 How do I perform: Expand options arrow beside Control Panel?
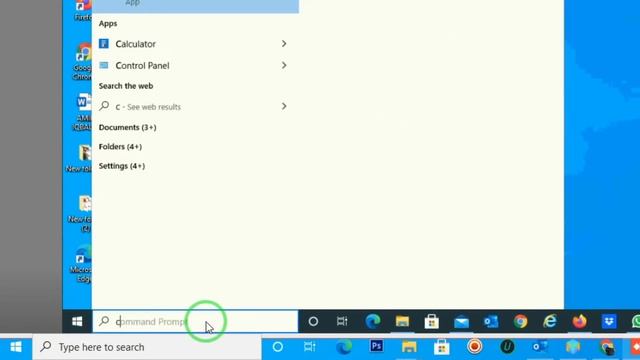(x=284, y=65)
